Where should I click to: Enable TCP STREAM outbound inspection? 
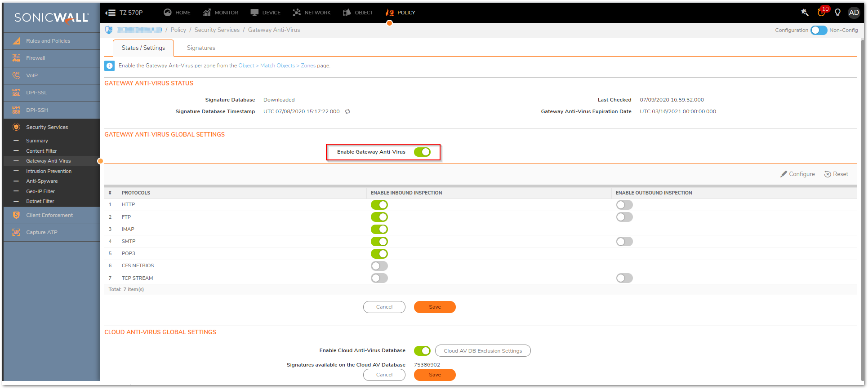(624, 278)
